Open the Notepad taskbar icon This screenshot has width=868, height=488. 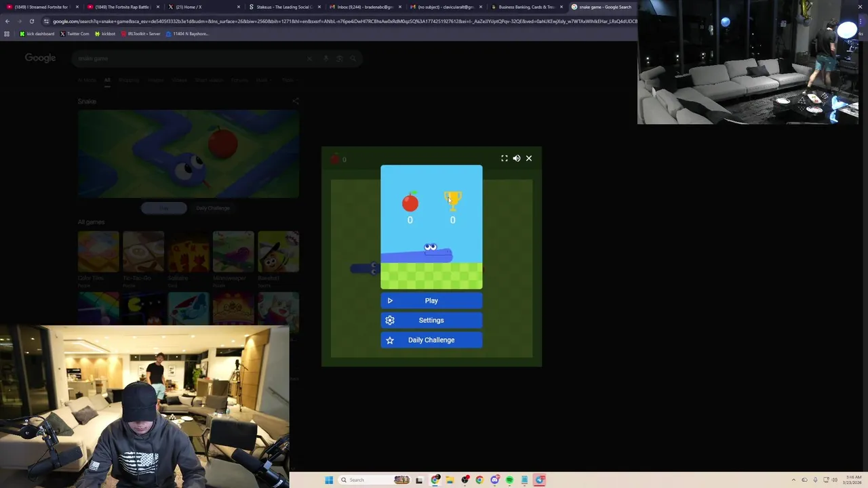[x=524, y=480]
